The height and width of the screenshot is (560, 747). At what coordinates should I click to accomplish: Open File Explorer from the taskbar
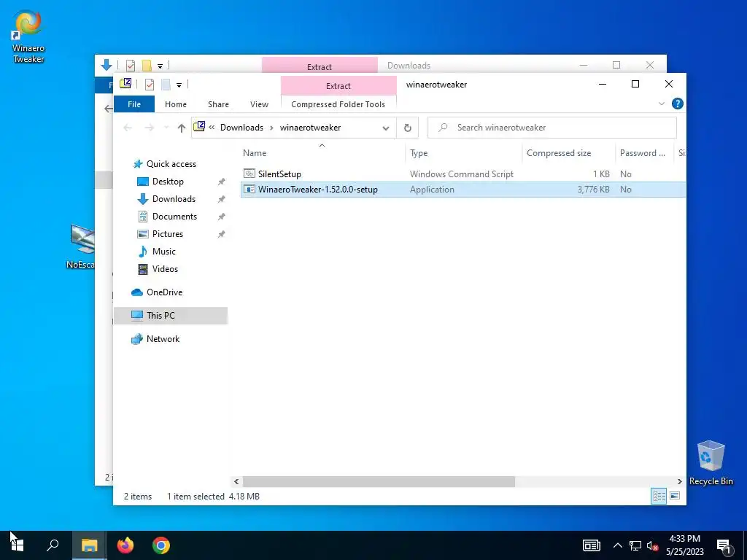tap(89, 545)
